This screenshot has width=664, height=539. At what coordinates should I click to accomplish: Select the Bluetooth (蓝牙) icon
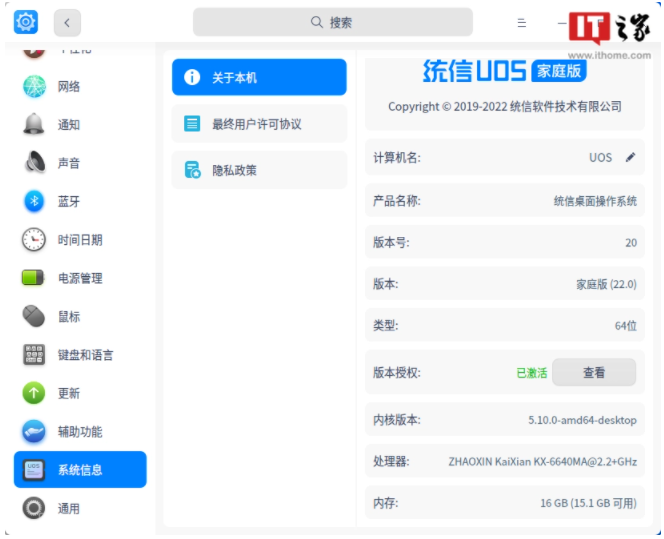pyautogui.click(x=34, y=201)
